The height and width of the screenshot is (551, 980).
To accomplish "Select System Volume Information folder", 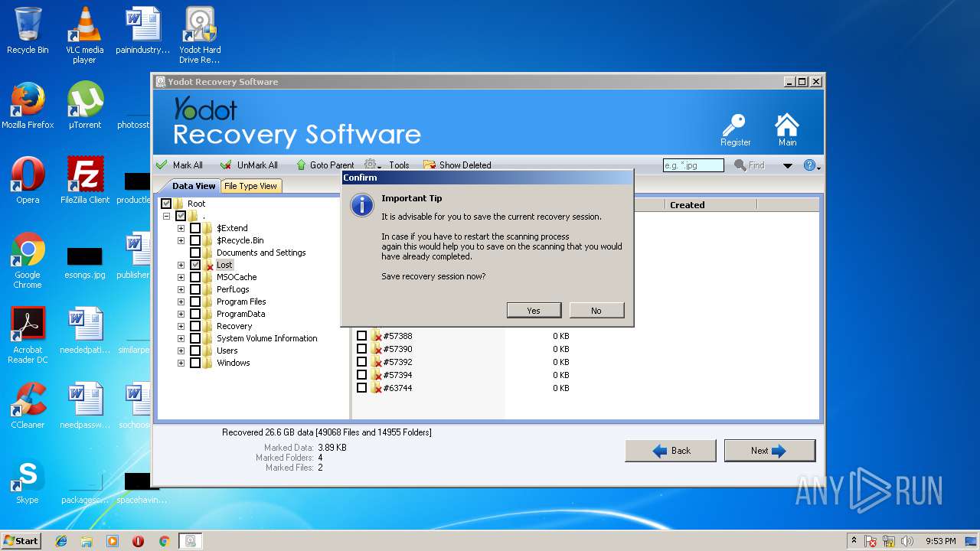I will pos(266,338).
